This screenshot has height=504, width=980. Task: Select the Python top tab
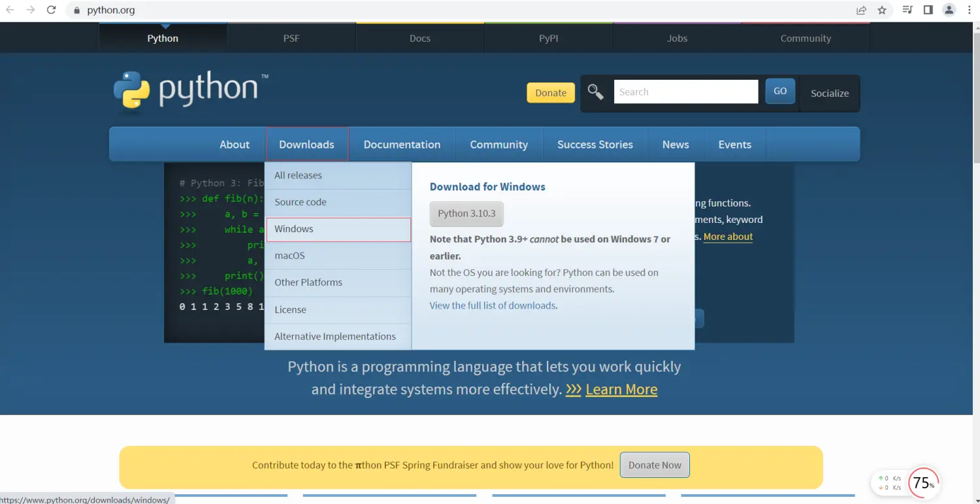point(163,38)
